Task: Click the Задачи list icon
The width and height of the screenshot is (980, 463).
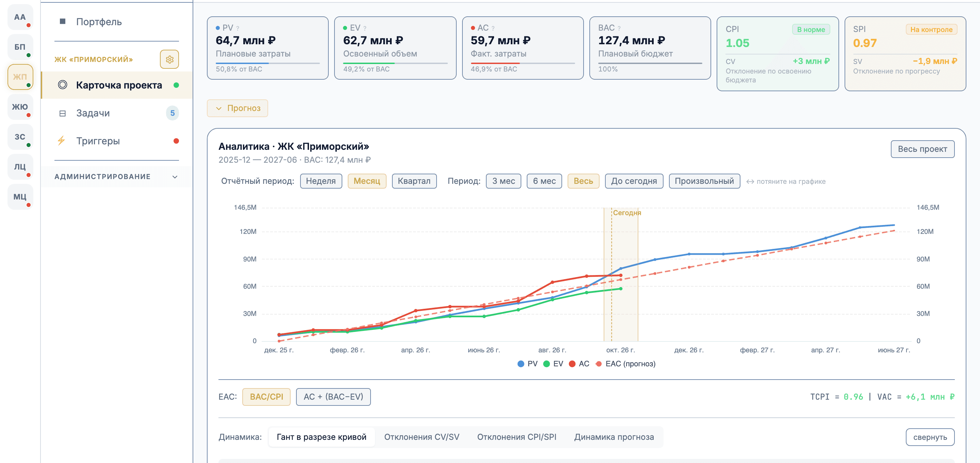Action: [63, 113]
